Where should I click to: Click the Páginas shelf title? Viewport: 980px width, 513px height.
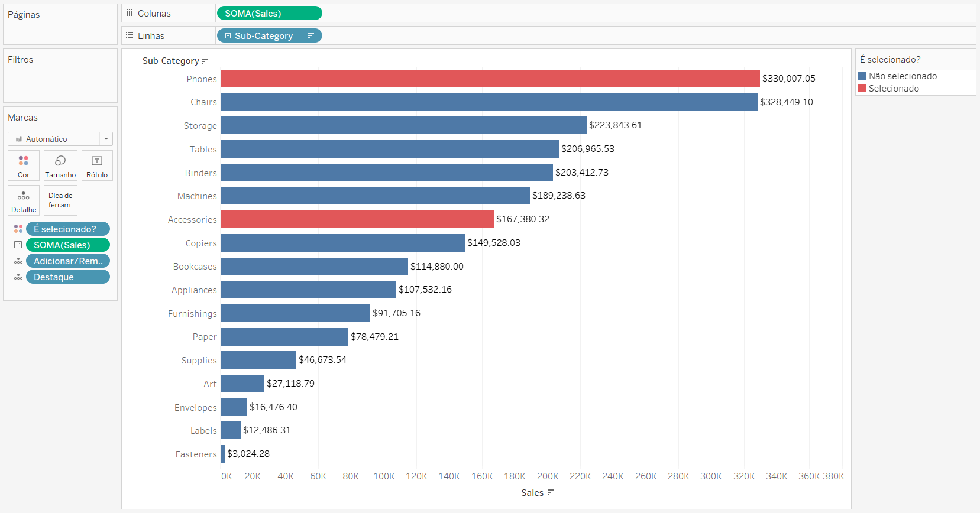(24, 14)
